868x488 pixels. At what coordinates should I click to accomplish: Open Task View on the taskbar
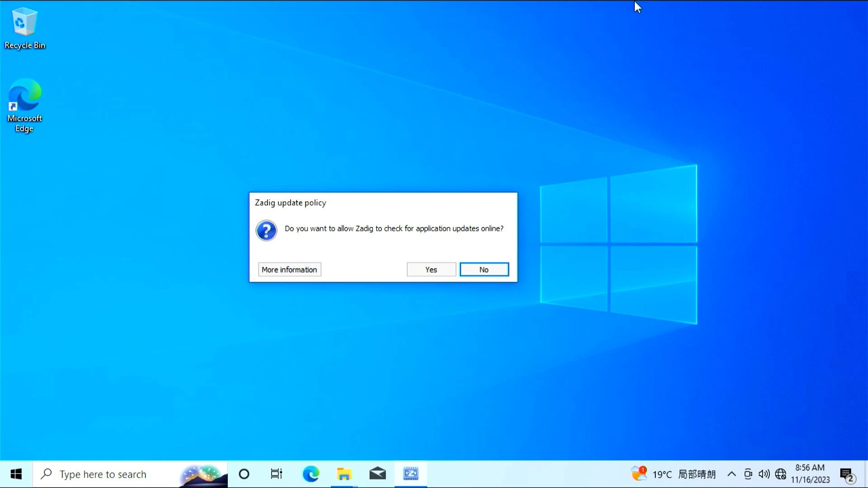276,474
